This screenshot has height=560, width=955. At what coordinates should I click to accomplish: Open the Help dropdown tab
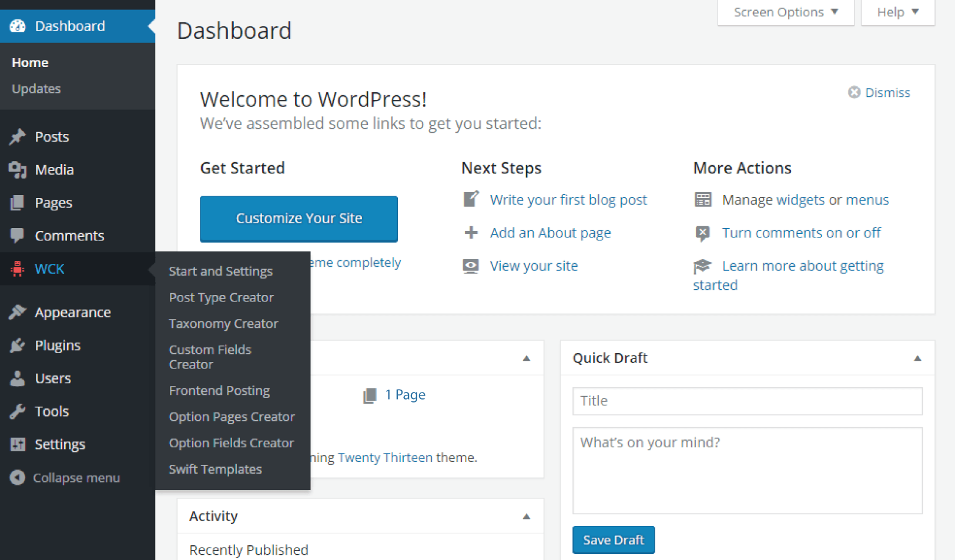pyautogui.click(x=898, y=12)
